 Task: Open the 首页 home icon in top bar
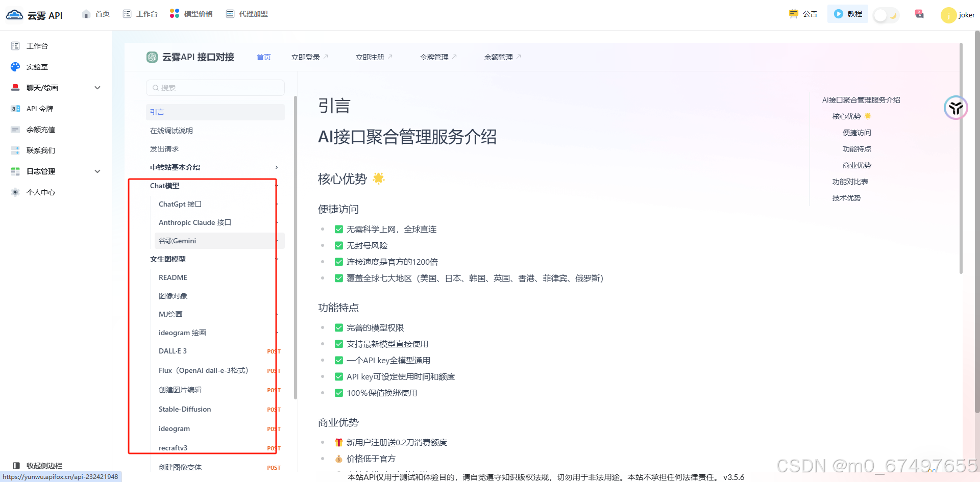pyautogui.click(x=86, y=14)
